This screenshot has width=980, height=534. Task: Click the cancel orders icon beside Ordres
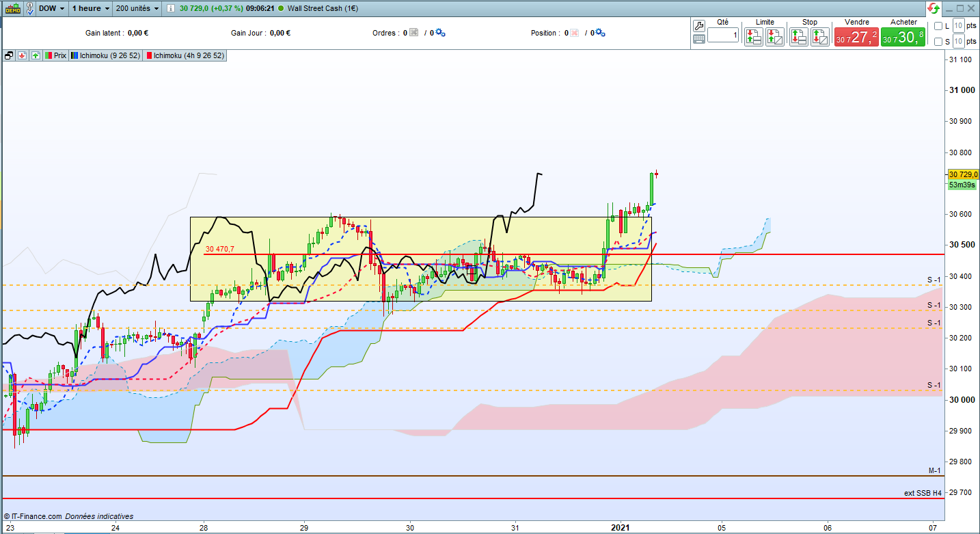click(x=413, y=32)
